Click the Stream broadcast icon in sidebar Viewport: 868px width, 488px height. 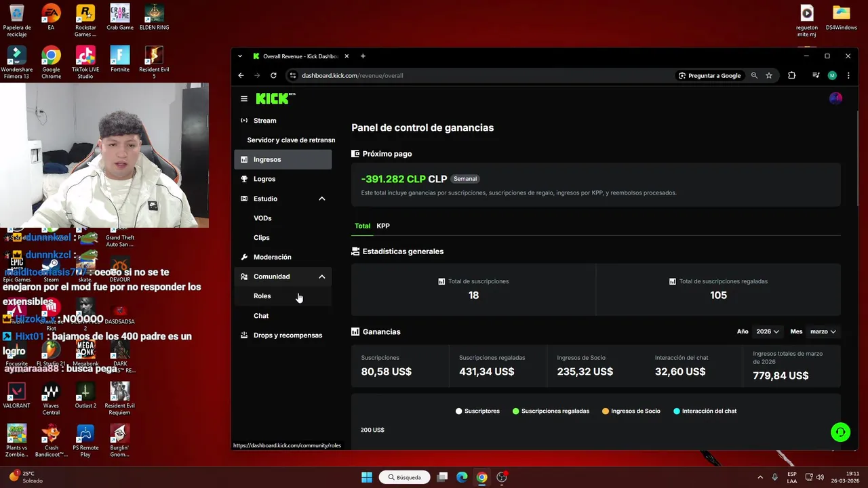coord(244,121)
